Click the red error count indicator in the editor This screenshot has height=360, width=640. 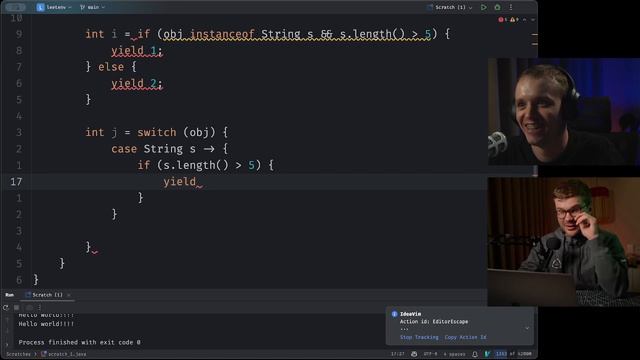[502, 20]
